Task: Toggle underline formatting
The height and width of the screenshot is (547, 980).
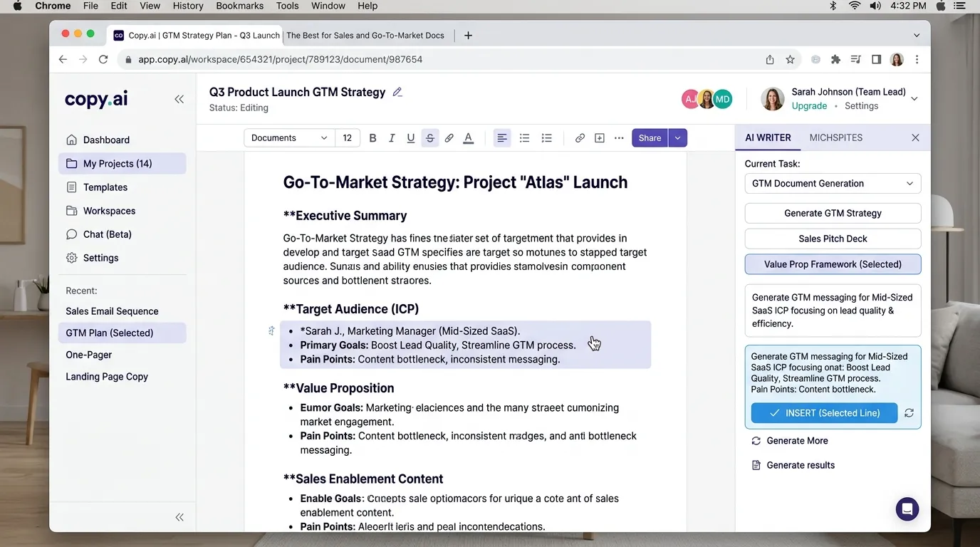Action: [411, 138]
